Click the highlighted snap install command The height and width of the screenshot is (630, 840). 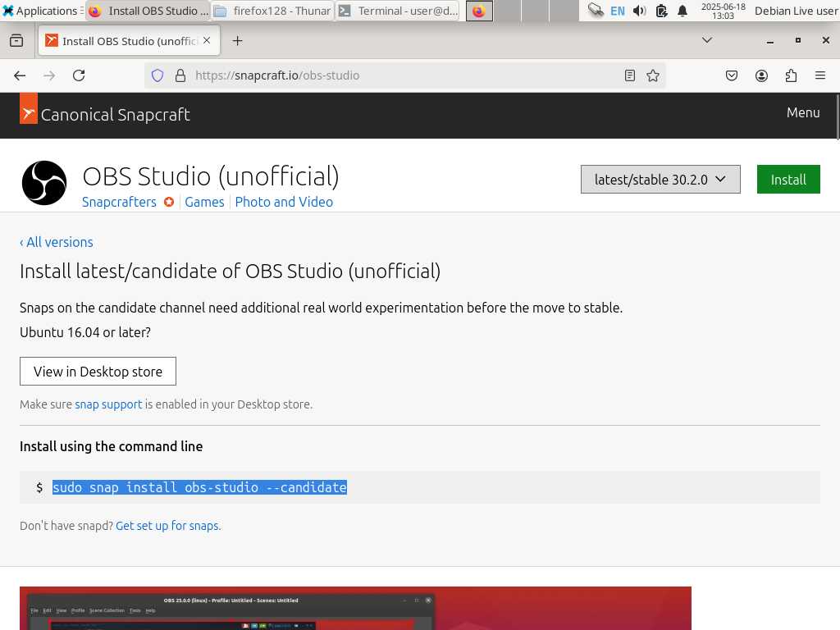click(x=199, y=487)
